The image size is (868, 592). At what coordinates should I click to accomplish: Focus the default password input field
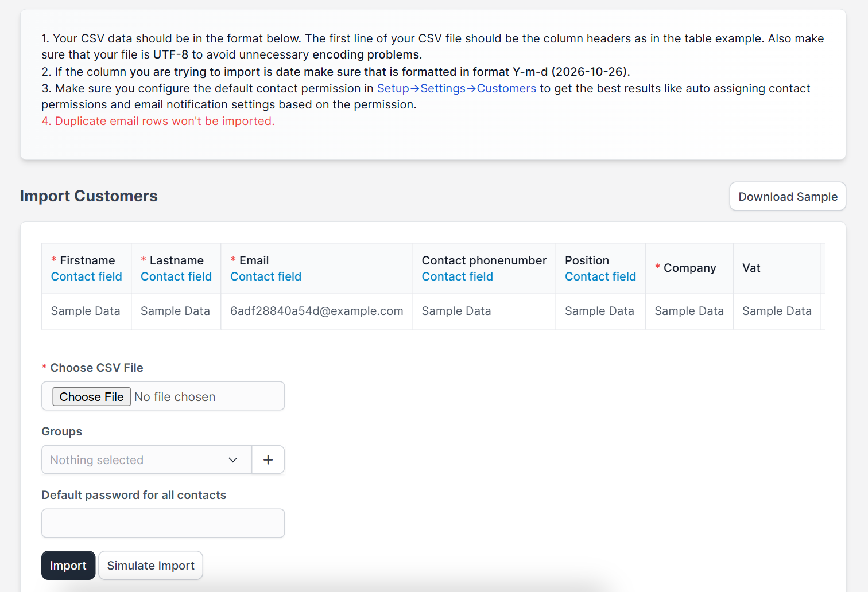click(163, 523)
